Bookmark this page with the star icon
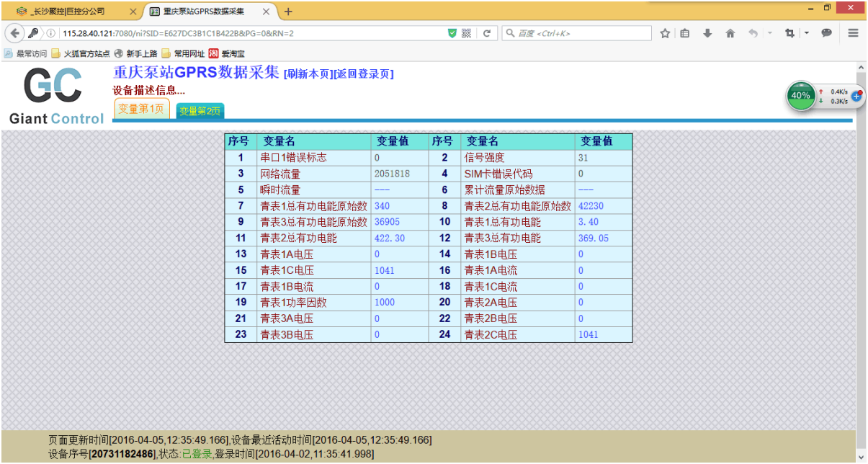 point(665,33)
